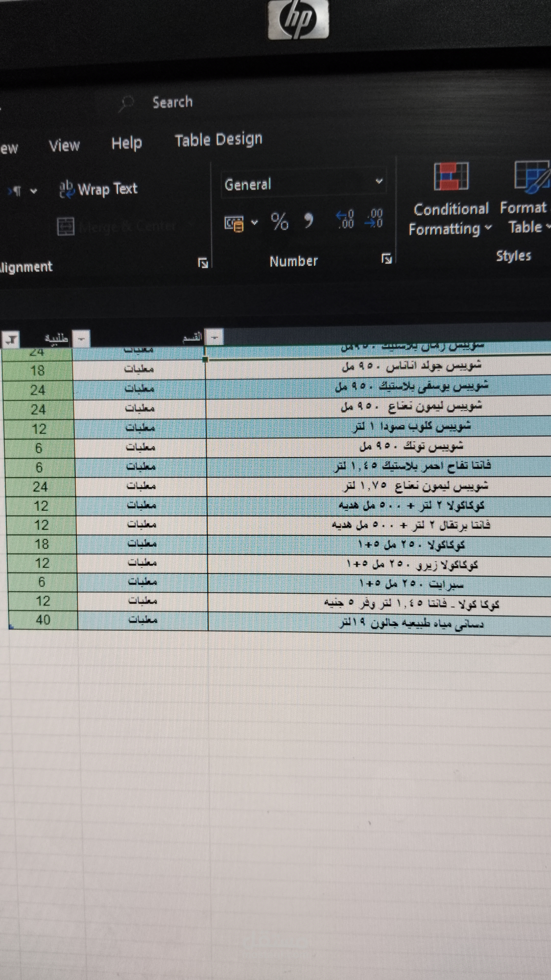Viewport: 551px width, 980px height.
Task: Select cell with كوكا كولا - فانتا ١,٤٥ لتر
Action: pos(380,604)
